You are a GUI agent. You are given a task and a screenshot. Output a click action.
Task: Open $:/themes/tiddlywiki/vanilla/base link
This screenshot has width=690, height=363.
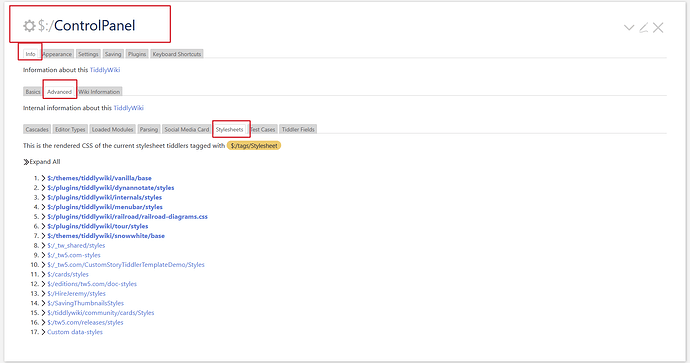[99, 178]
